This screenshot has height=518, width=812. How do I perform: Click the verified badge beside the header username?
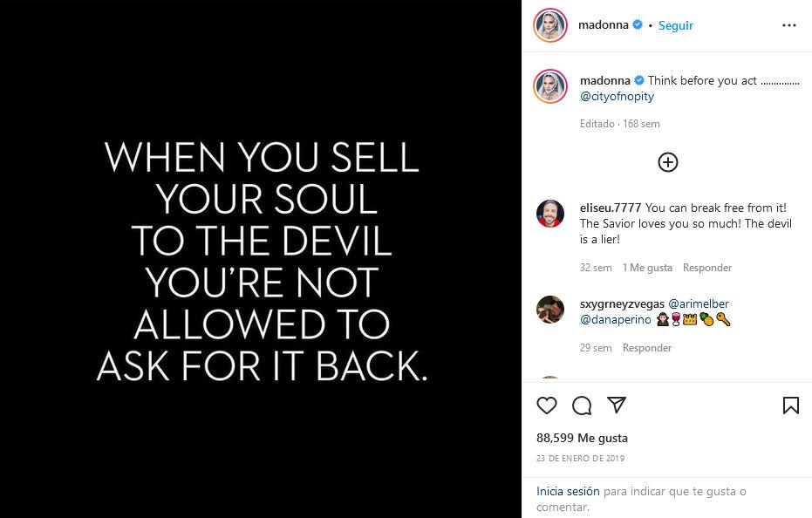[x=638, y=25]
